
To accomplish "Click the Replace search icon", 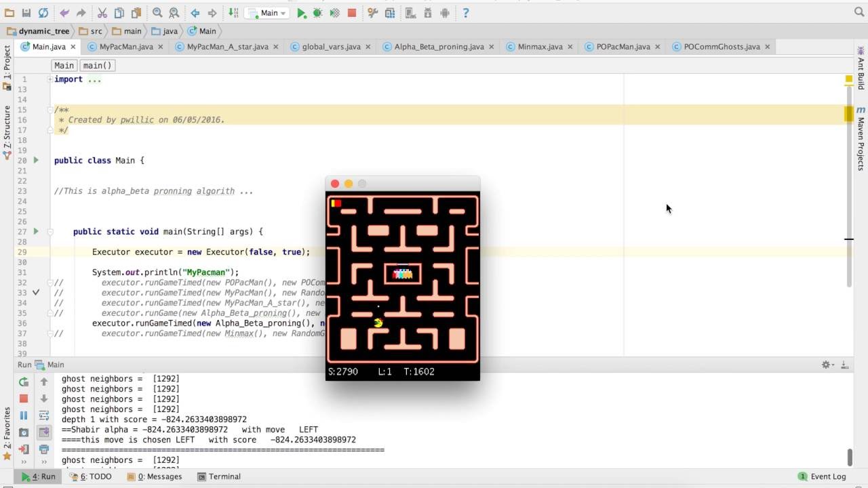I will 174,13.
